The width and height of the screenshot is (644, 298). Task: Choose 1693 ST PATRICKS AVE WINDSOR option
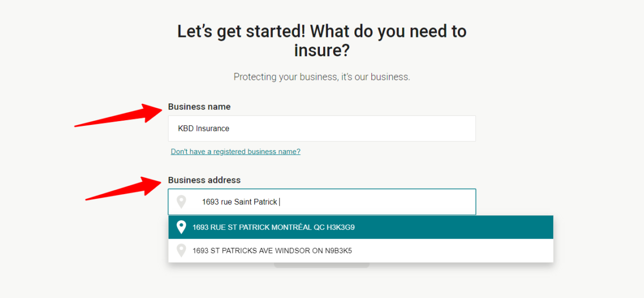point(361,250)
